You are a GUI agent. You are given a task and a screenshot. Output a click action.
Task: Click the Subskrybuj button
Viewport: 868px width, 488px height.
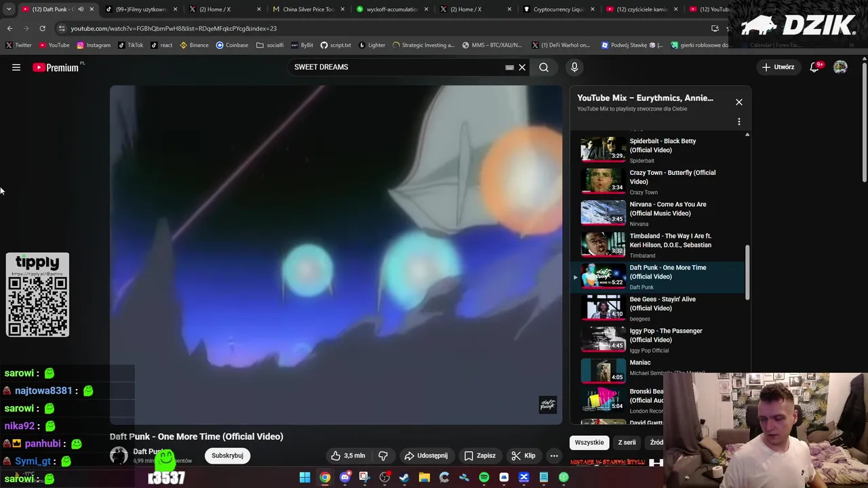[x=227, y=455]
